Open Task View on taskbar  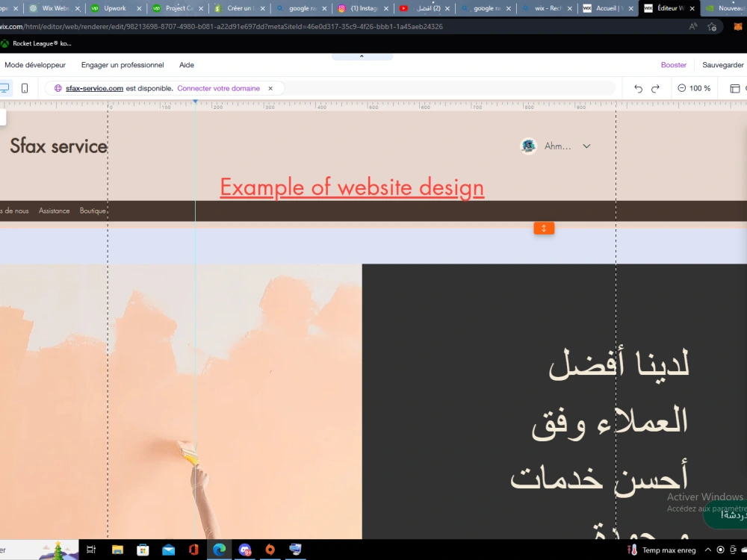tap(91, 550)
